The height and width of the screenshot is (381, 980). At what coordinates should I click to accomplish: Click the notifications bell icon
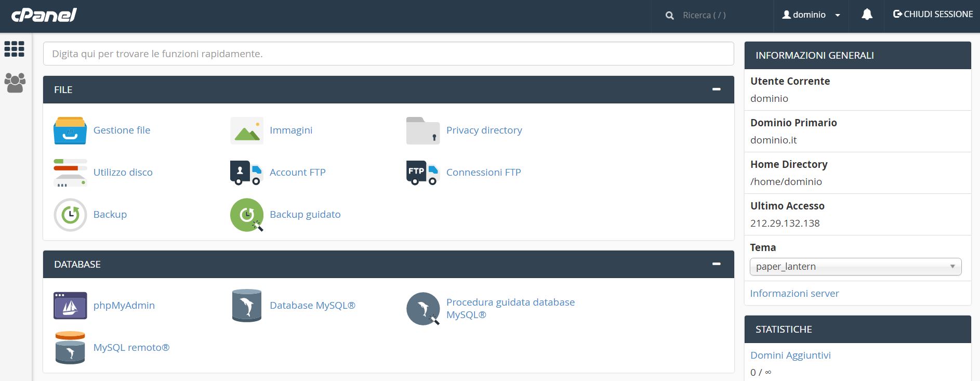coord(867,15)
